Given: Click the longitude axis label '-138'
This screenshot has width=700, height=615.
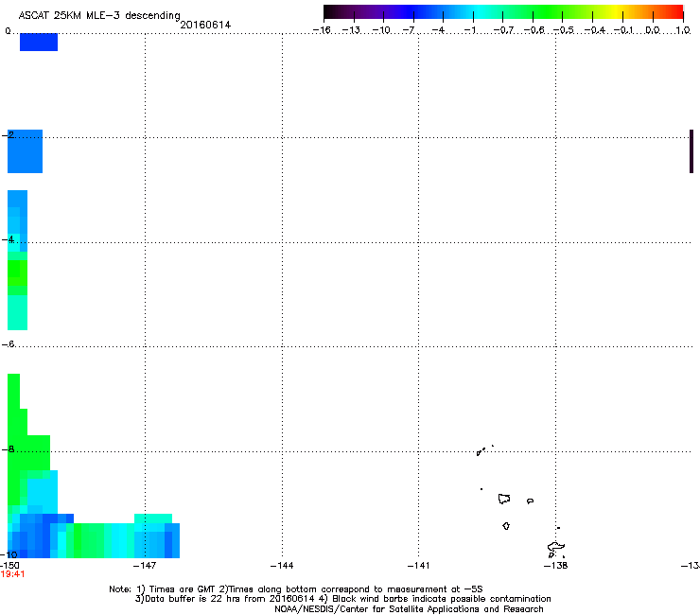Looking at the screenshot, I should pos(555,566).
